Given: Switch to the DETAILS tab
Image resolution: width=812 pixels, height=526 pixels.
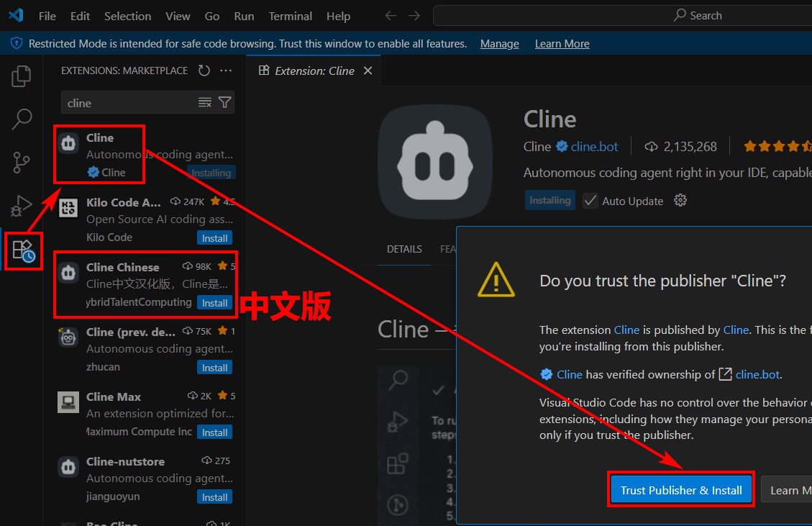Looking at the screenshot, I should [x=404, y=249].
